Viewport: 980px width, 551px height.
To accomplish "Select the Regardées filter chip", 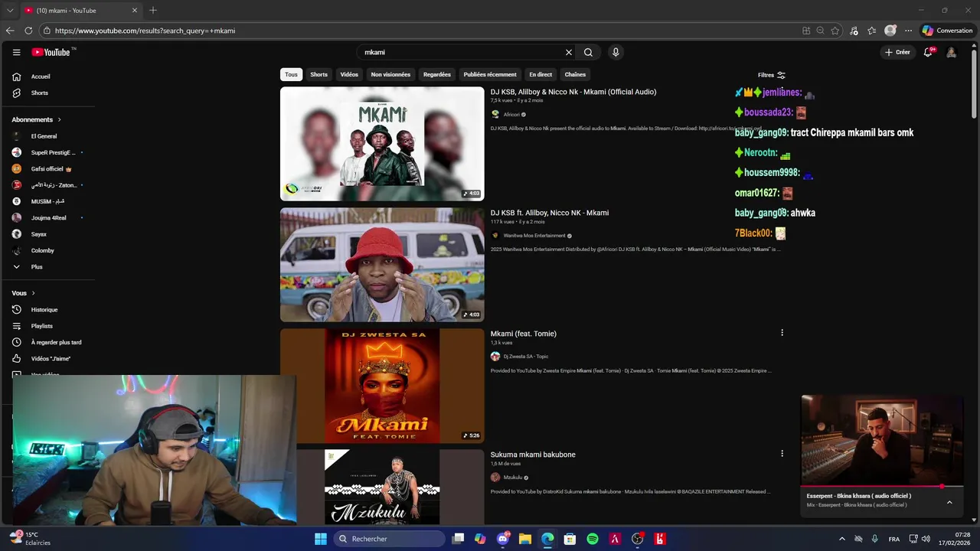I will [x=437, y=74].
